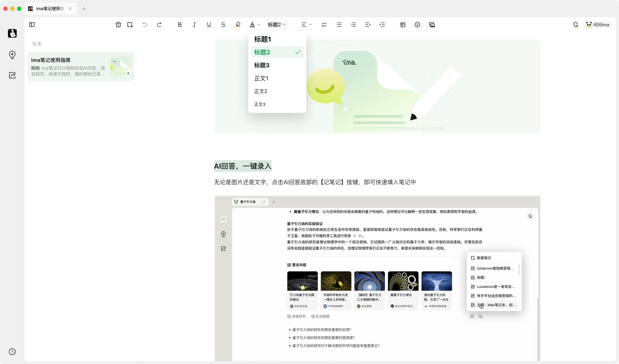Create a new note
Viewport: 619px width, 364px height.
click(x=130, y=25)
